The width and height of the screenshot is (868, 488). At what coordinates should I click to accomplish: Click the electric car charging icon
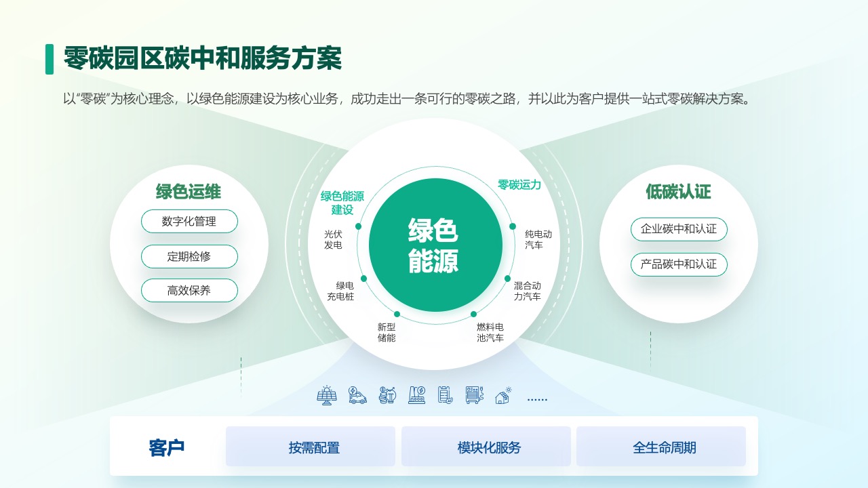[x=357, y=395]
